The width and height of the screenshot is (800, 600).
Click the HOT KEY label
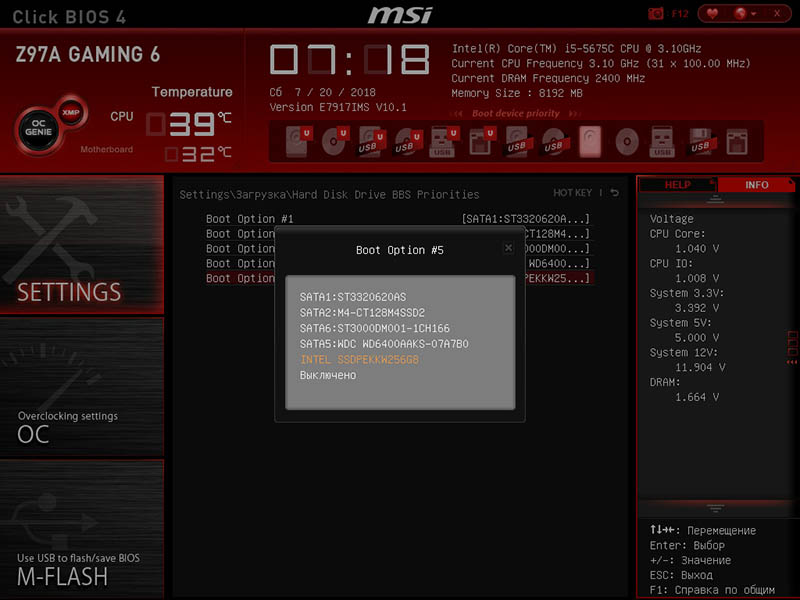tap(572, 193)
